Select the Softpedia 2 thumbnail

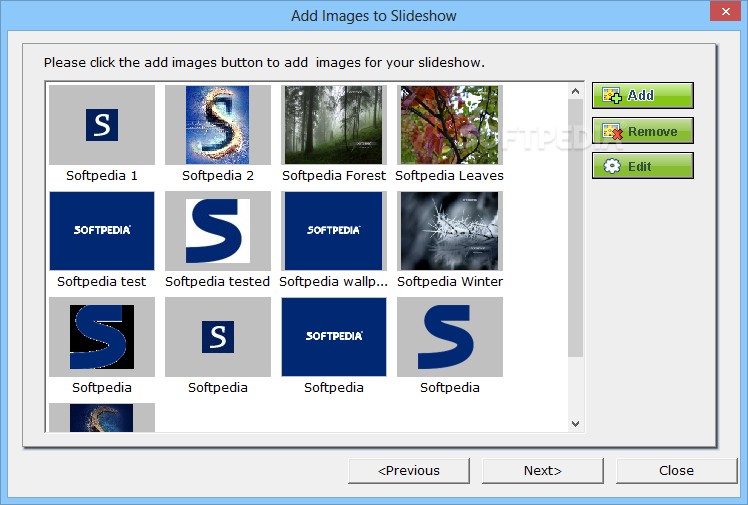coord(218,125)
